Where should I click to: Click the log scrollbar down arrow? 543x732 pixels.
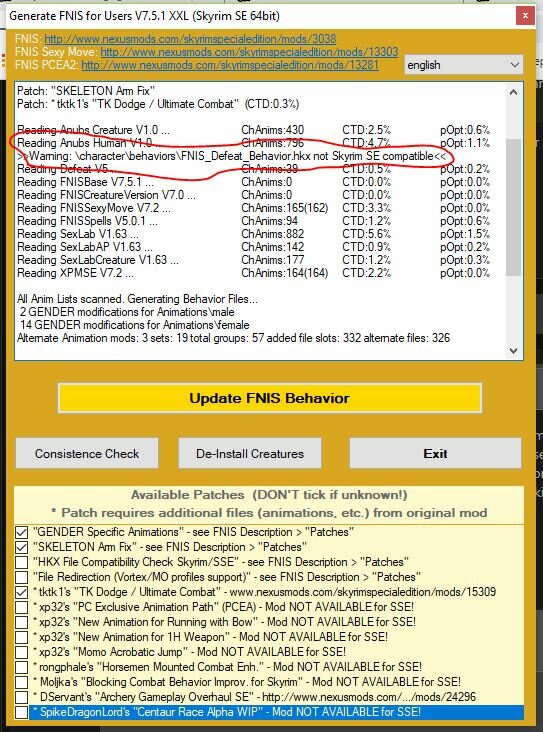514,351
